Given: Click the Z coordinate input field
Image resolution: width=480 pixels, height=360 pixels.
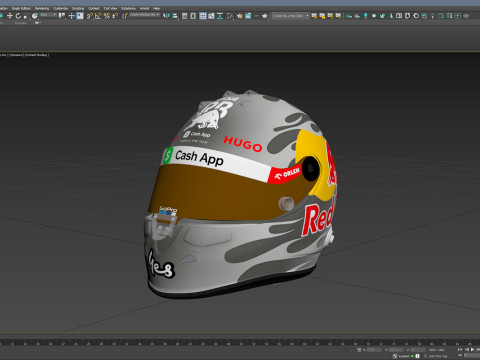Looking at the screenshot, I should coord(418,350).
